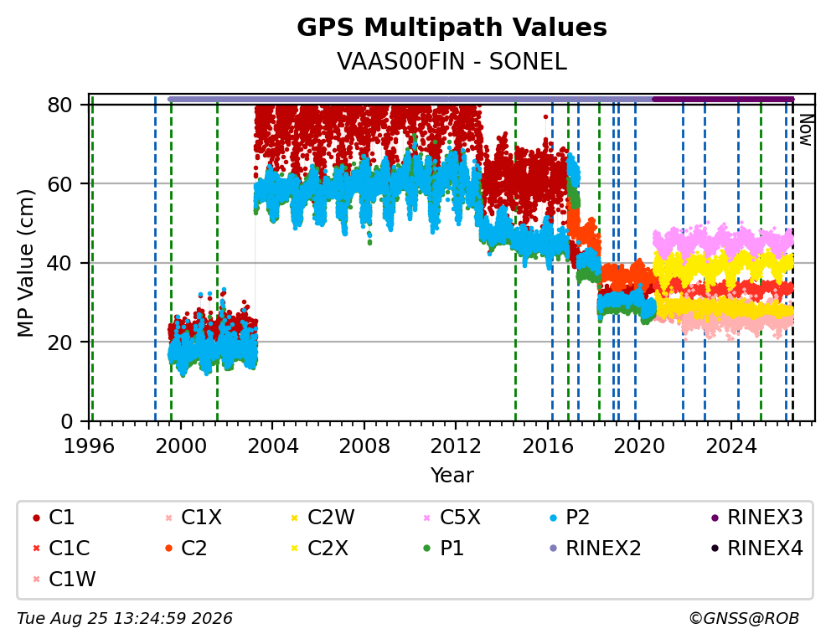Select the RINEX2 legend entry
Image resolution: width=831 pixels, height=644 pixels.
pyautogui.click(x=595, y=549)
